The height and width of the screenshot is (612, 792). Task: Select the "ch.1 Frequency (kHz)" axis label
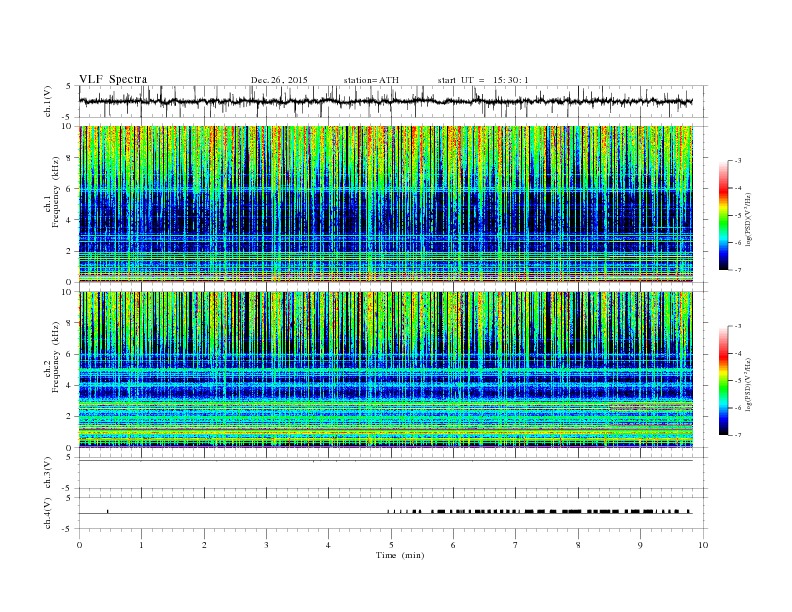coord(52,192)
